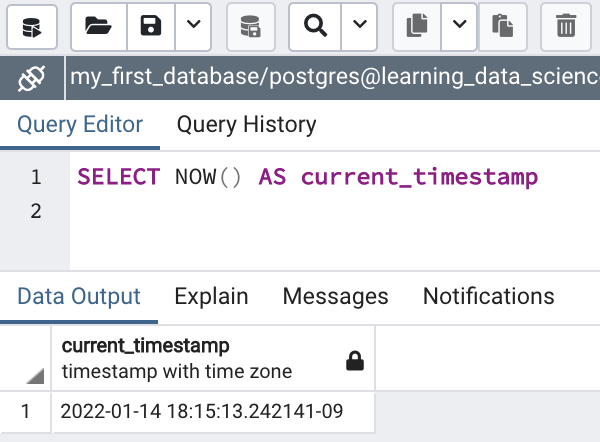Click the lock icon in column header
The width and height of the screenshot is (600, 442).
354,360
